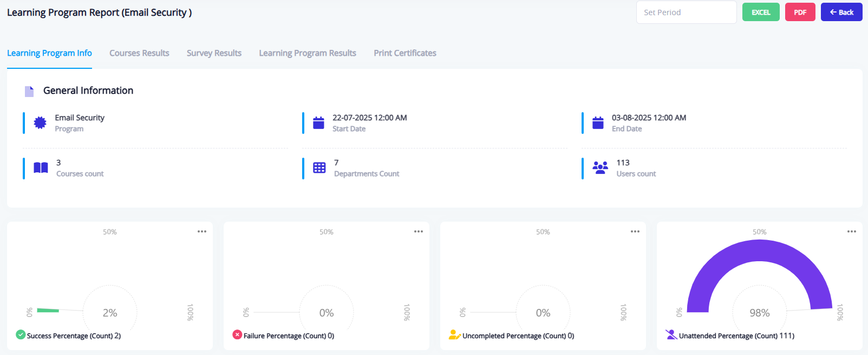Screen dimensions: 868x355
Task: Click the purple Unattended Percentage user icon
Action: pos(671,335)
